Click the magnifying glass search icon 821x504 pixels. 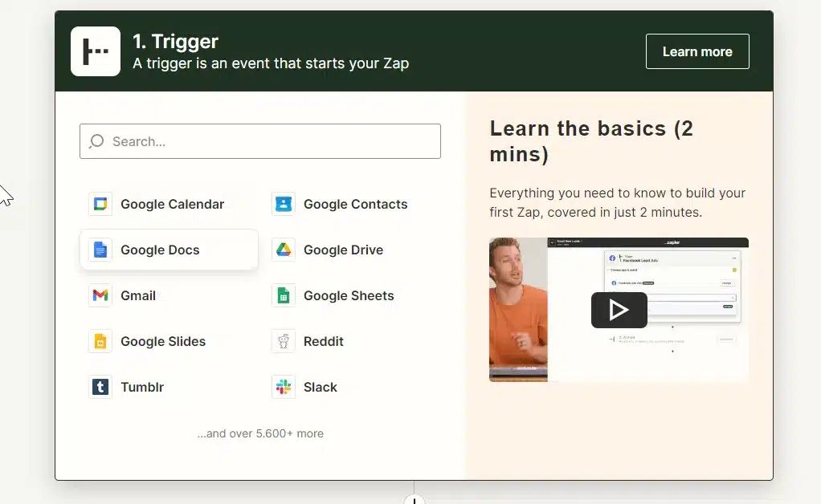tap(96, 141)
